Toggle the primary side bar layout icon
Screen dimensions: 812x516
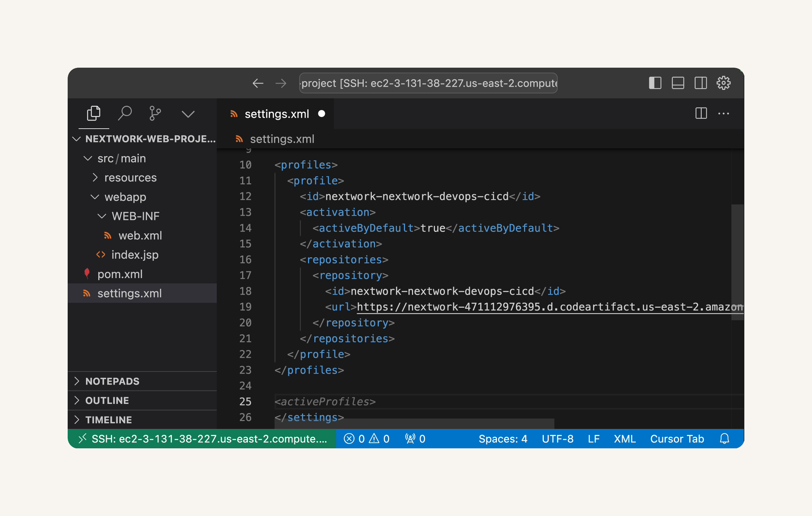tap(655, 83)
